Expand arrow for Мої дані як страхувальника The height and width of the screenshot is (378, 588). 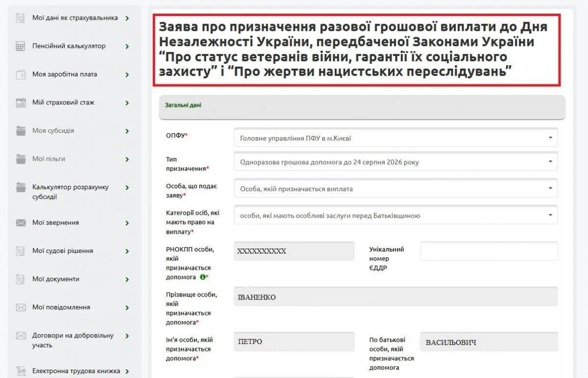point(127,18)
